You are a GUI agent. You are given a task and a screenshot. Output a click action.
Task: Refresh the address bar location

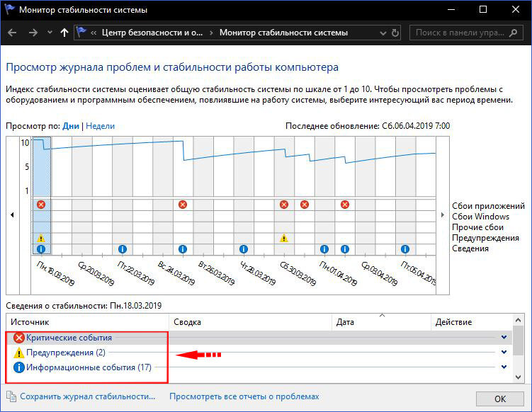395,33
